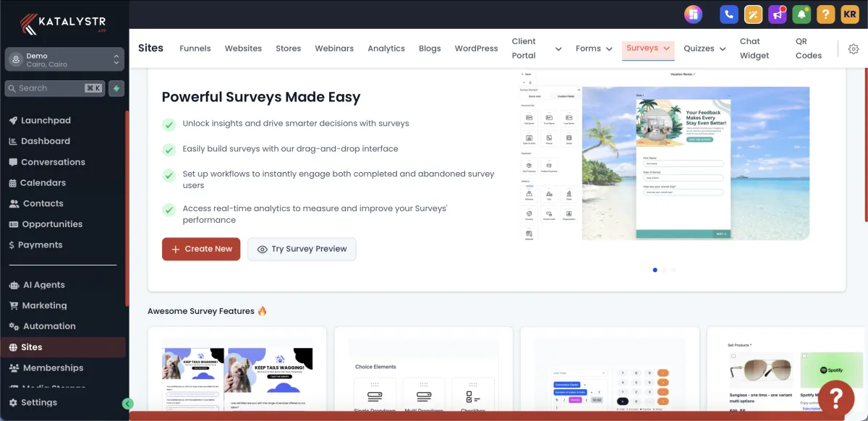Switch to the WordPress tab
This screenshot has width=868, height=421.
(x=476, y=48)
